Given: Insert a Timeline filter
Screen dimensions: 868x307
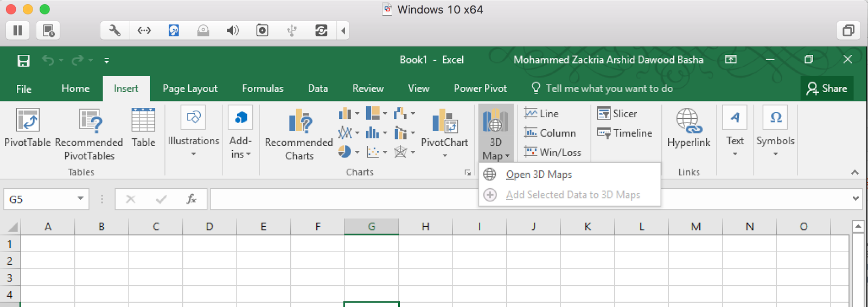Looking at the screenshot, I should pyautogui.click(x=624, y=133).
